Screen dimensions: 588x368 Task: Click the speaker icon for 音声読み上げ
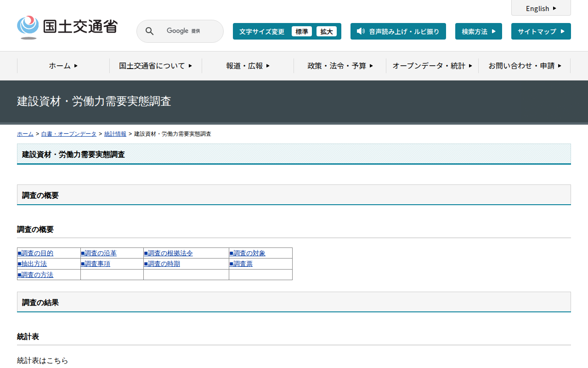point(361,31)
